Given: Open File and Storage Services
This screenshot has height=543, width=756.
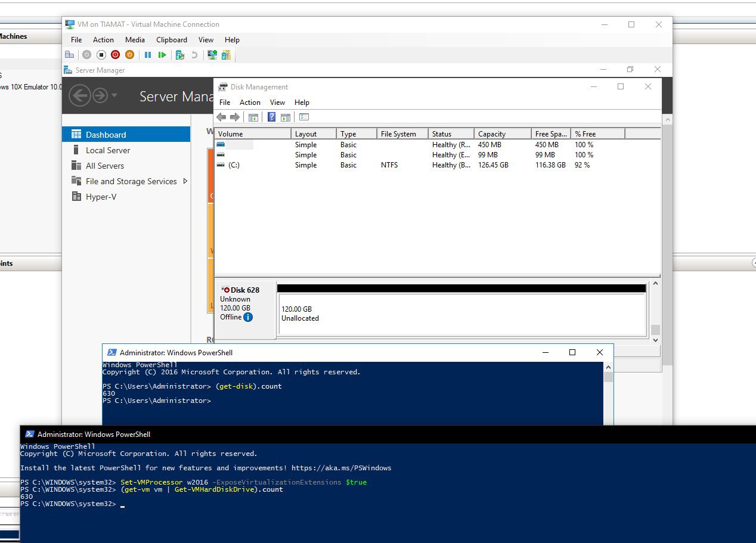Looking at the screenshot, I should [x=126, y=181].
